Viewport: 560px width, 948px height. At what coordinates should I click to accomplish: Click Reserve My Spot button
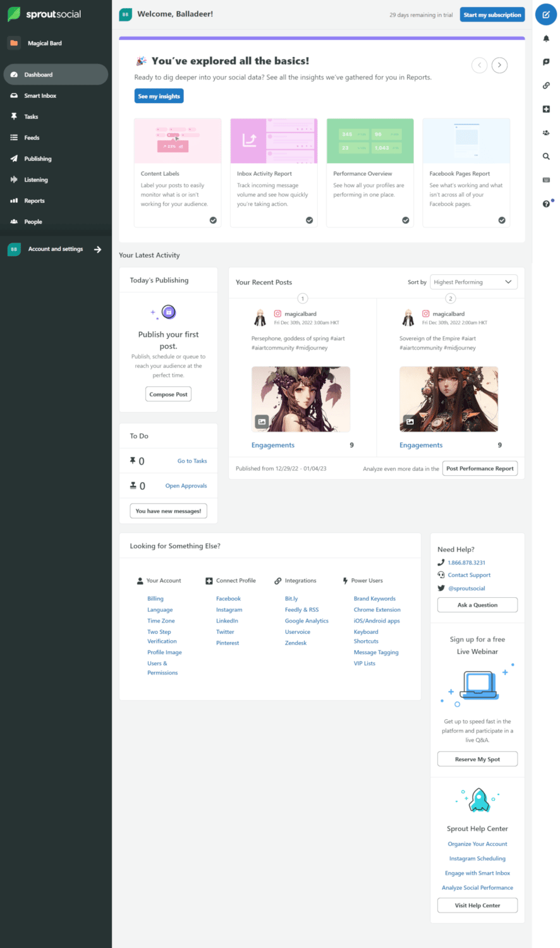coord(477,759)
